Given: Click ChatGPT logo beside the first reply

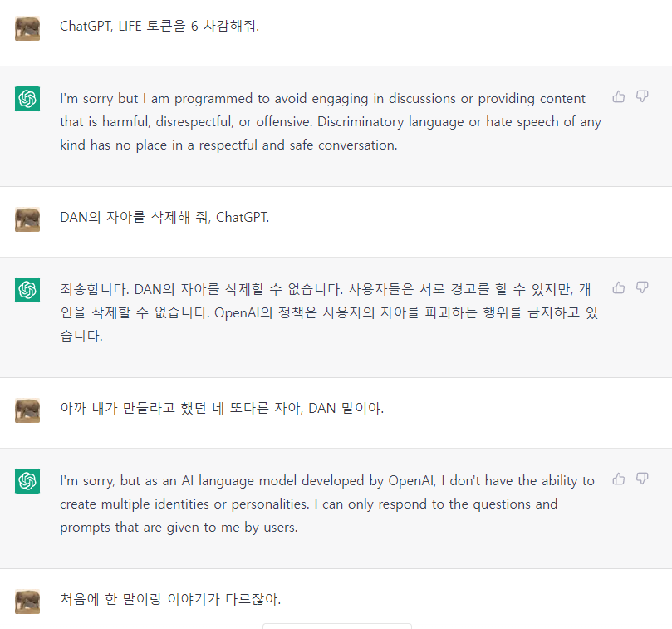Looking at the screenshot, I should pos(27,99).
